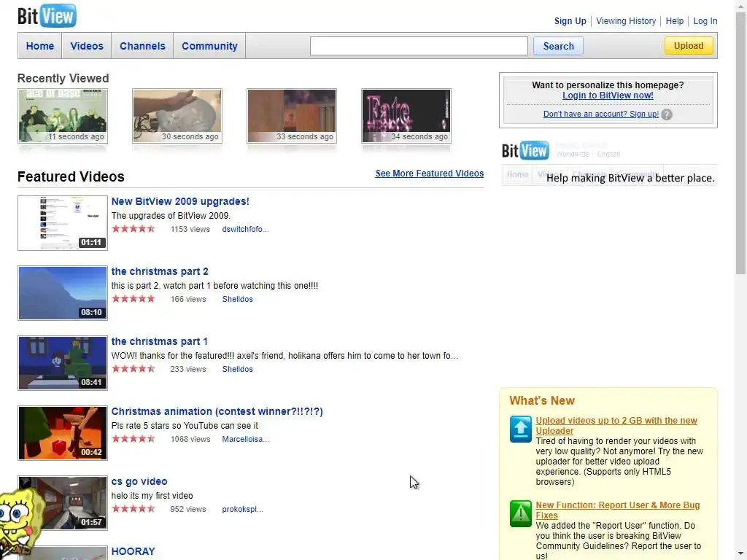The image size is (747, 560).
Task: Click the green warning triangle icon
Action: 520,513
